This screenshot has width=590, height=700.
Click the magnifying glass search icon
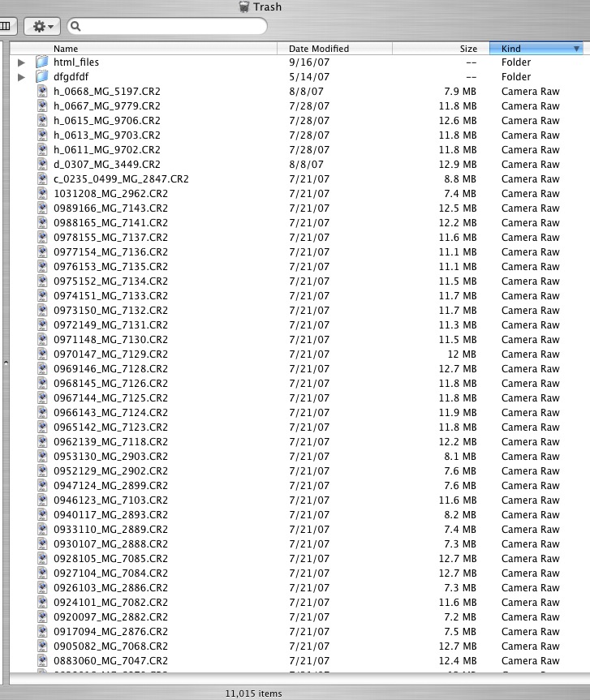tap(76, 27)
